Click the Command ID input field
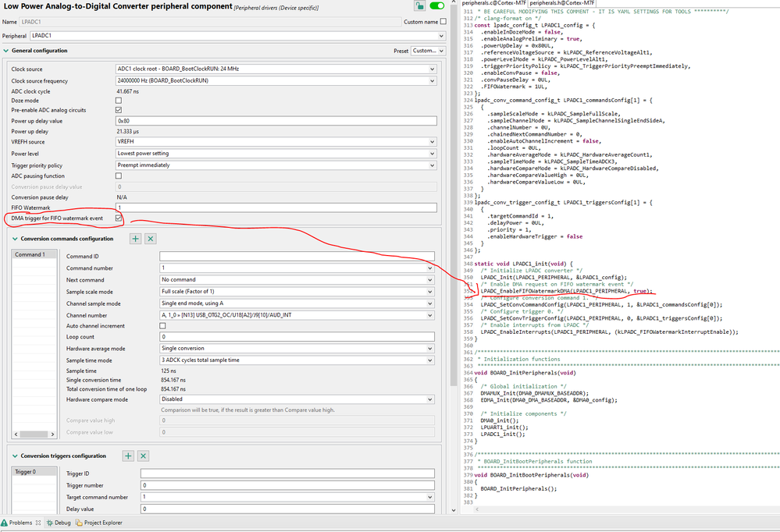 pyautogui.click(x=297, y=256)
